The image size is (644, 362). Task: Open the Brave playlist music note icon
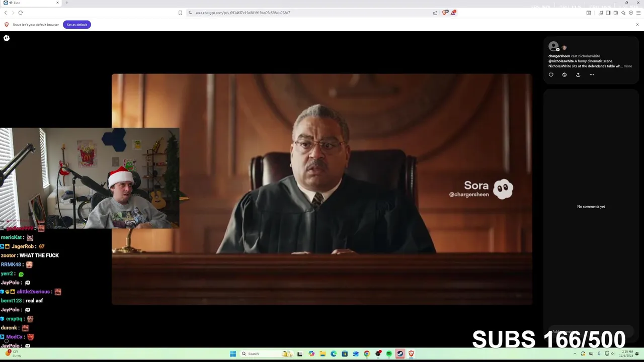click(x=601, y=13)
